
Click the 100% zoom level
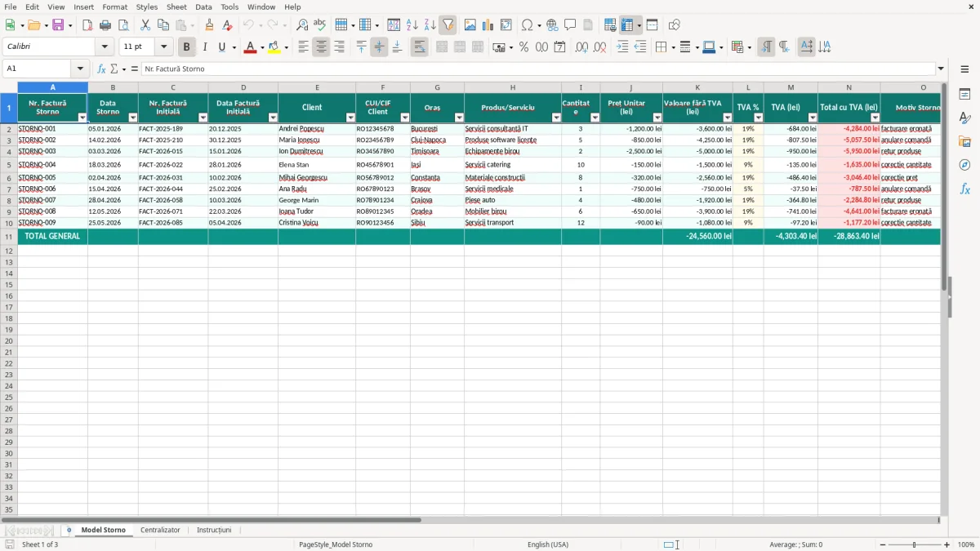coord(966,544)
